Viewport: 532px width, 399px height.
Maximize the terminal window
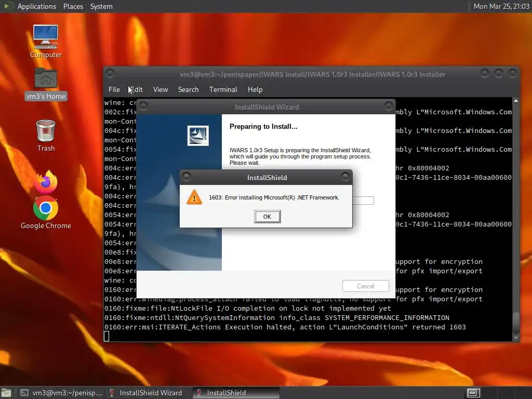499,73
